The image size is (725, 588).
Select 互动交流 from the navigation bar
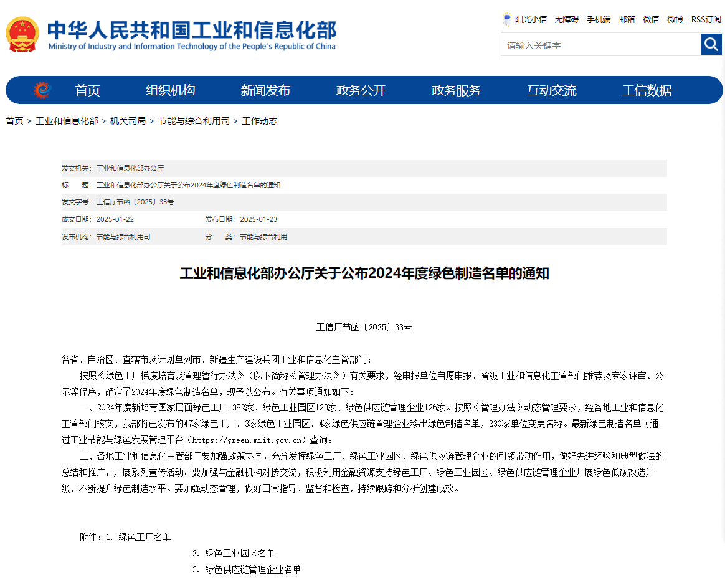tap(551, 90)
